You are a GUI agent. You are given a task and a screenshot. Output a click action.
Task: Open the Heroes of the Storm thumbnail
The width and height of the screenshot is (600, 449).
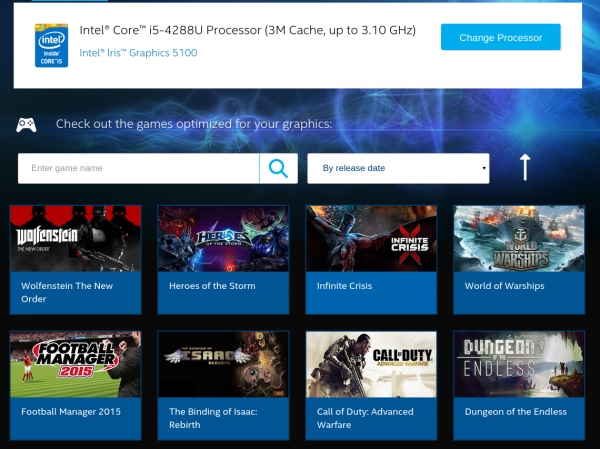click(223, 239)
